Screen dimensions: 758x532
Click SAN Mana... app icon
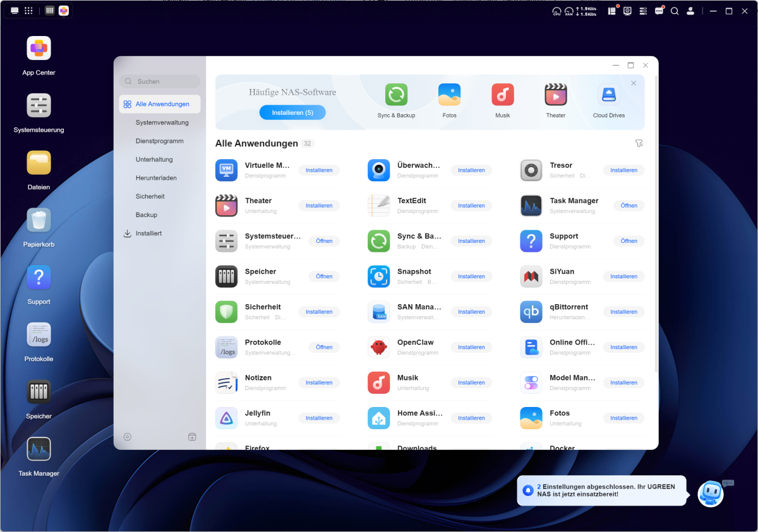pyautogui.click(x=379, y=312)
